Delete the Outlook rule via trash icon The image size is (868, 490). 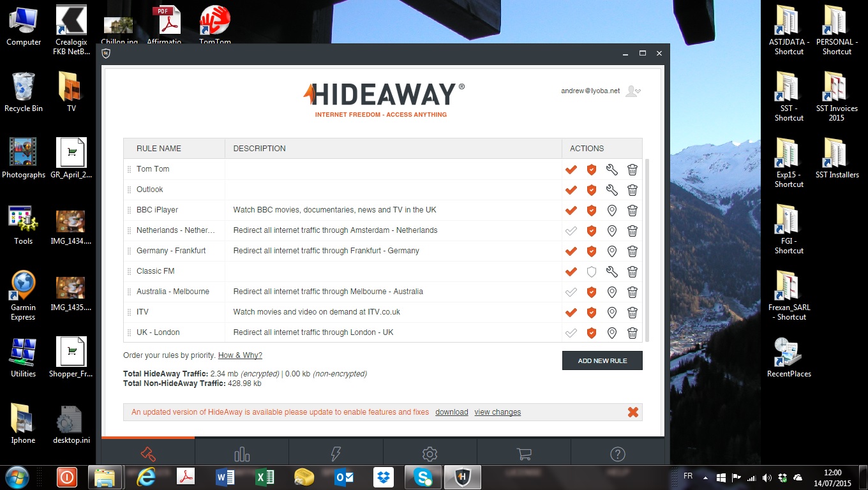coord(632,190)
